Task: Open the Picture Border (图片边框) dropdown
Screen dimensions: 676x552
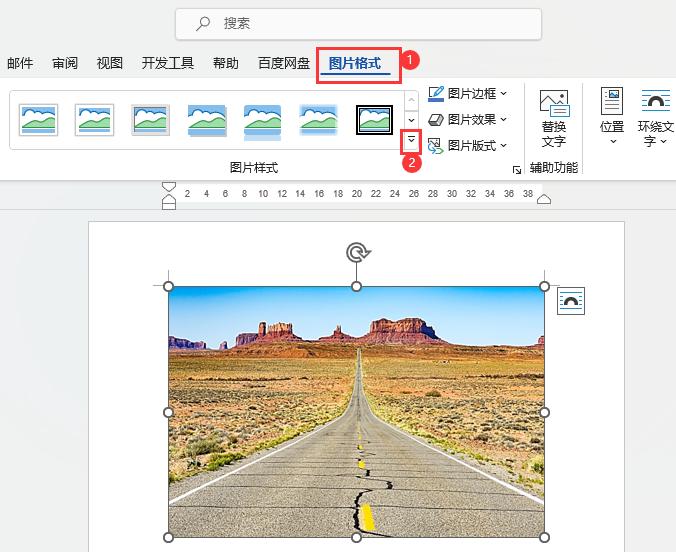Action: click(x=467, y=94)
